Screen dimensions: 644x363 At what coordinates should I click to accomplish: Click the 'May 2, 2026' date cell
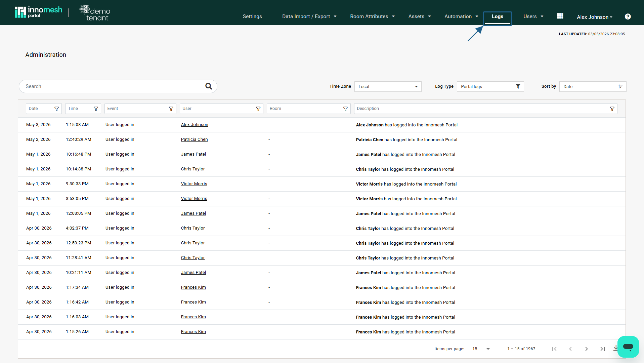(38, 139)
